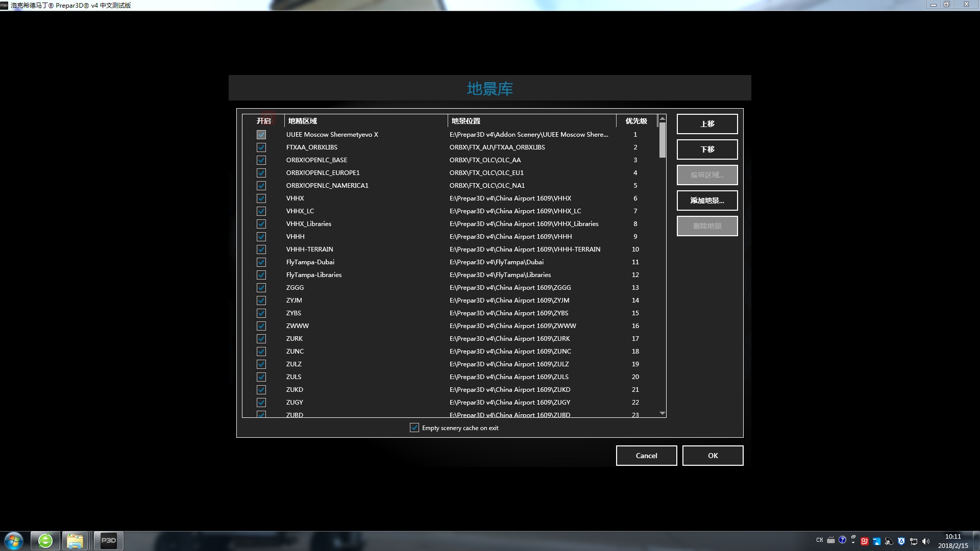This screenshot has height=551, width=980.
Task: Click the path E:\Prepar3D v4\FlyTampa\Dubai
Action: coord(497,262)
